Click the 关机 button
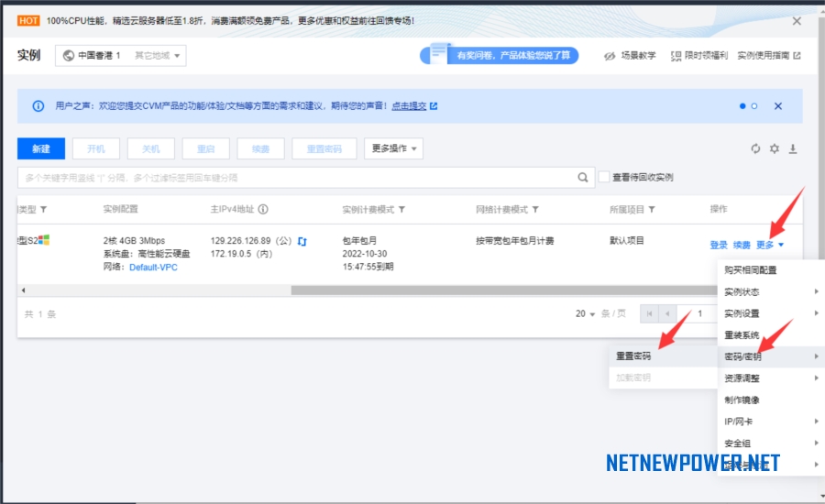825x504 pixels. pos(151,148)
